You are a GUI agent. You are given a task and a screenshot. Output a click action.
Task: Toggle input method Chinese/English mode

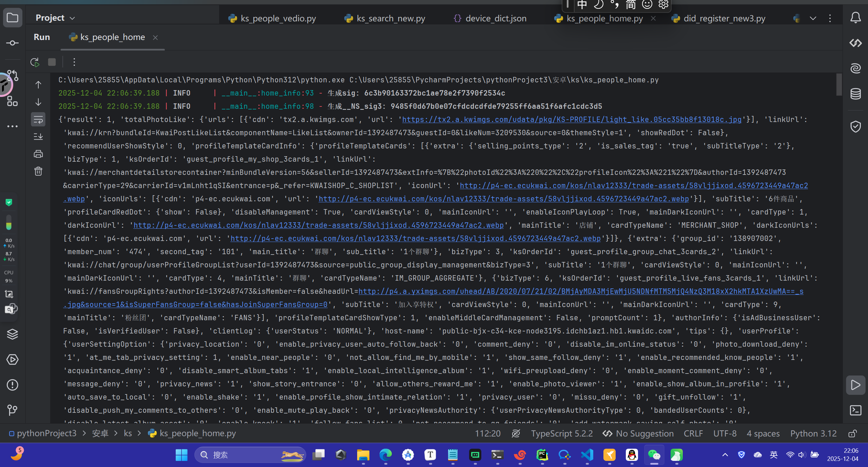(x=582, y=5)
